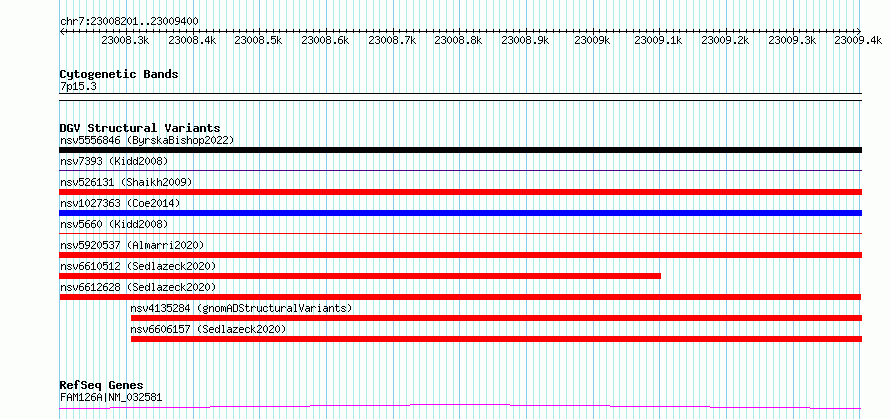Click ruler position 23009.1k
890x419 pixels.
tap(658, 40)
